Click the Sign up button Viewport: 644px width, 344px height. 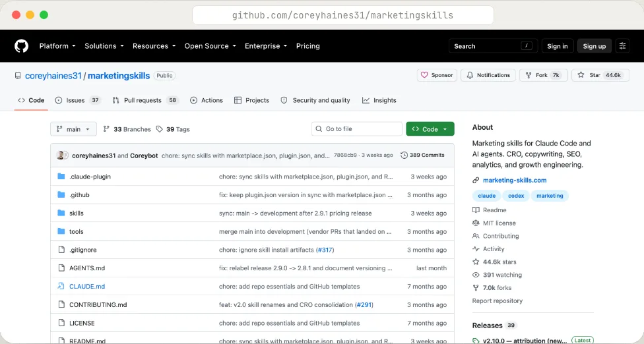click(594, 46)
